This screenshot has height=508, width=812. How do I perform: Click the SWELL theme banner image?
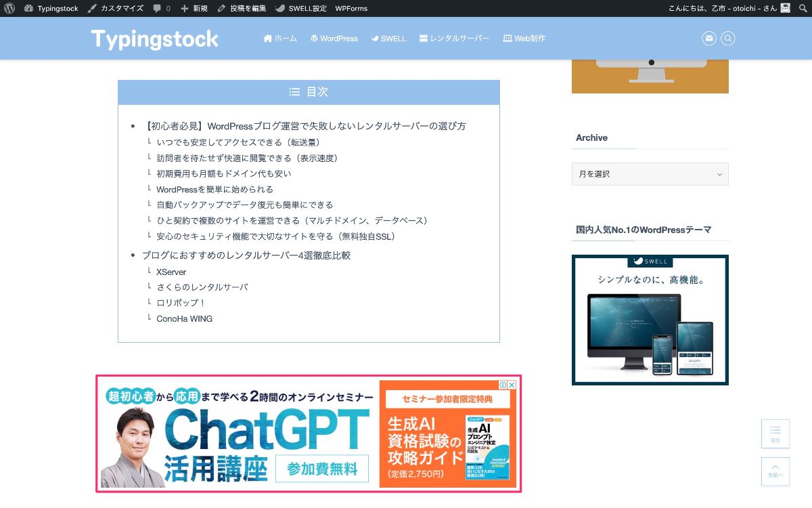click(650, 320)
